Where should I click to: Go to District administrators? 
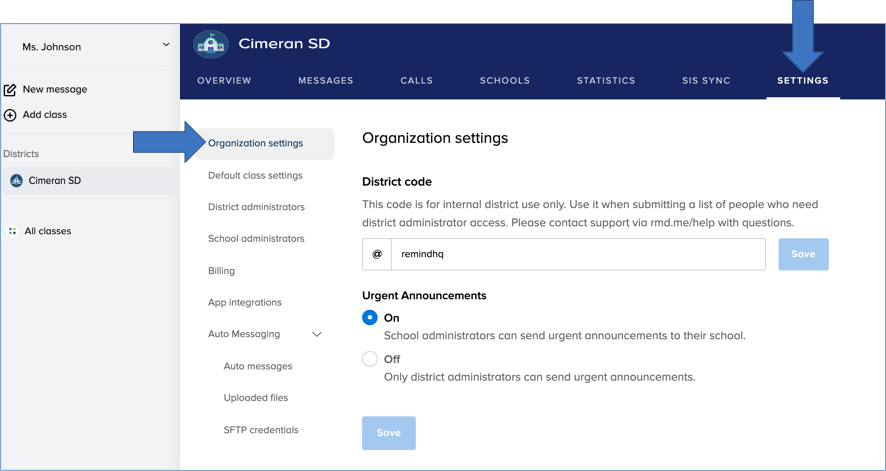coord(257,207)
